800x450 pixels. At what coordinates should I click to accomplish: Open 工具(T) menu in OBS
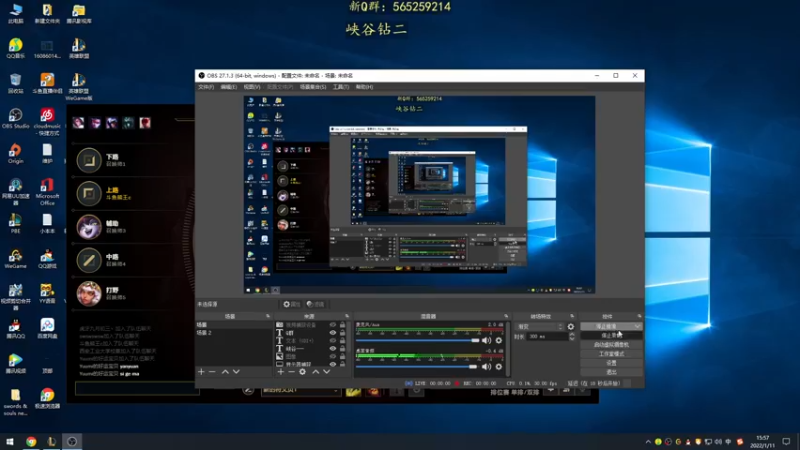341,87
